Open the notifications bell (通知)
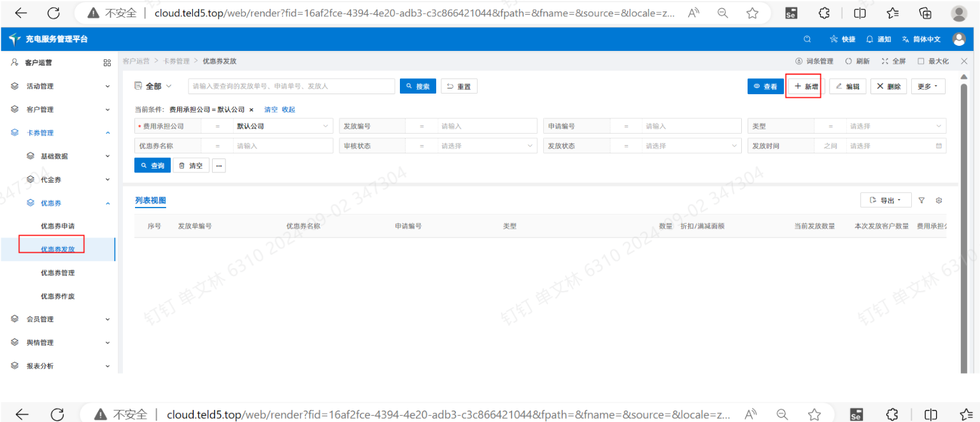 (x=878, y=39)
